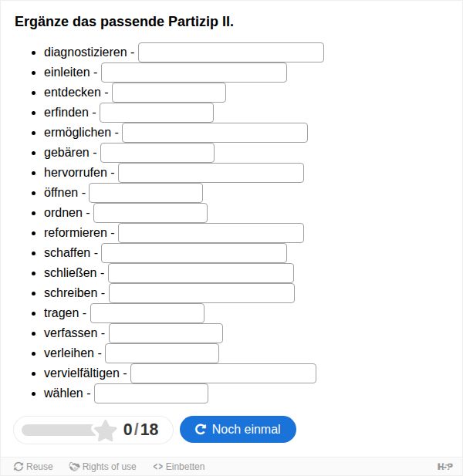
Task: Click the Einbetten code brackets icon
Action: pyautogui.click(x=158, y=466)
